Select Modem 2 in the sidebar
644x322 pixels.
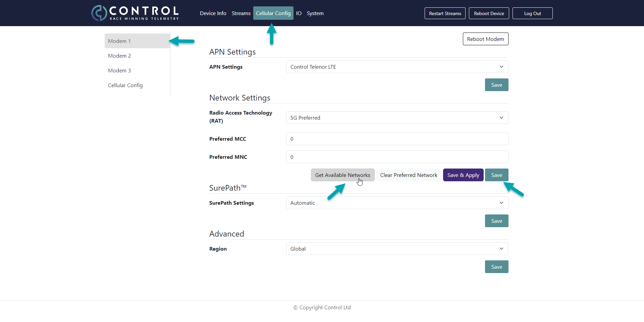pos(119,56)
